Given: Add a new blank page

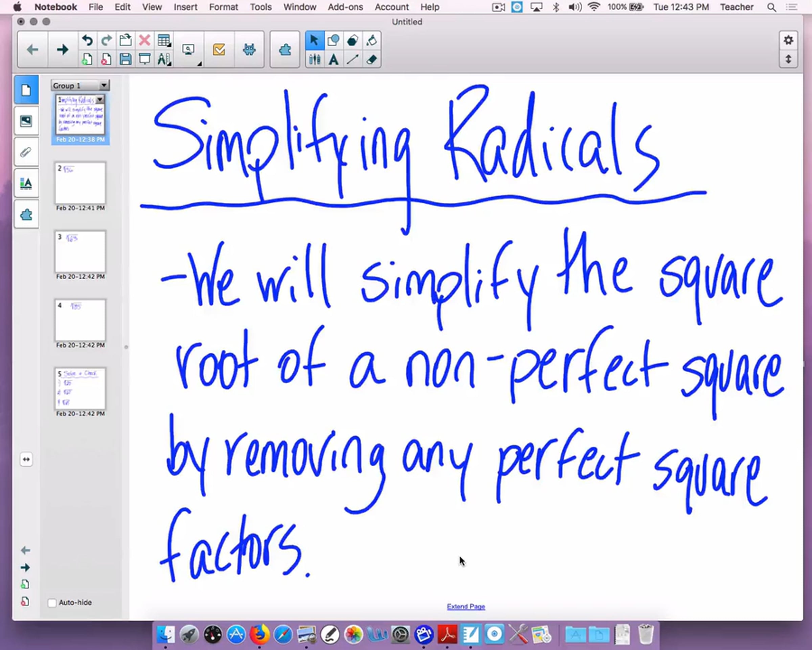Looking at the screenshot, I should point(87,60).
